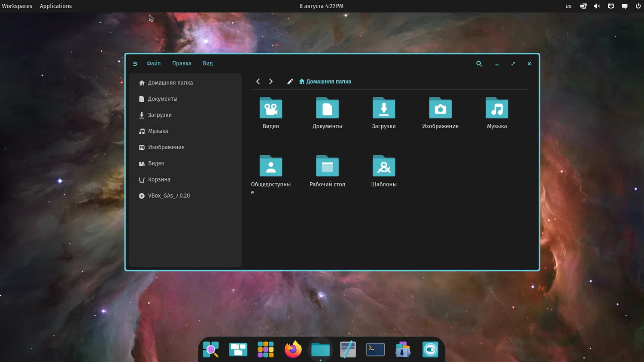
Task: Go back with the left arrow
Action: (258, 81)
